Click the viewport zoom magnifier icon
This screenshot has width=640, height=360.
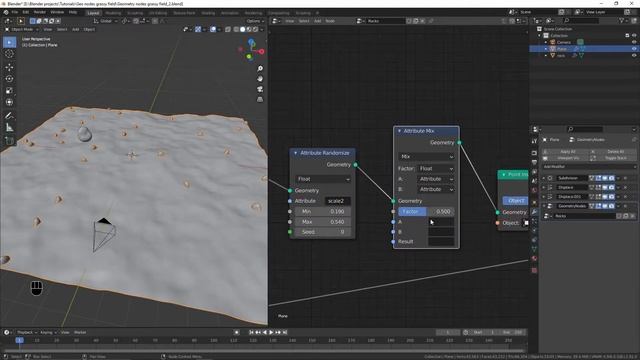pyautogui.click(x=260, y=69)
